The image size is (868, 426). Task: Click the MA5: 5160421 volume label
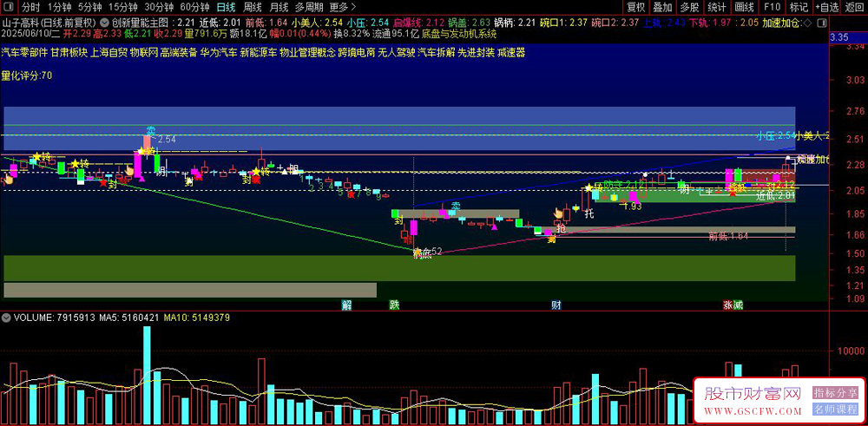coord(129,318)
